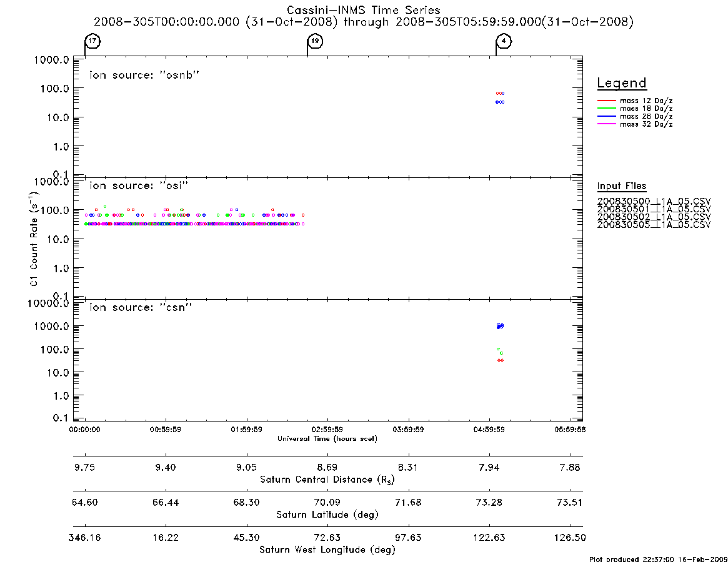
Task: Click the 00:59:59 time tick label
Action: pos(166,430)
